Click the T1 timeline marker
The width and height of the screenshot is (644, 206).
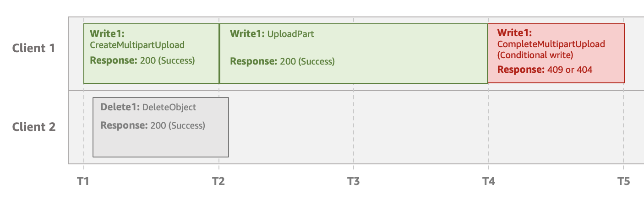click(x=83, y=181)
